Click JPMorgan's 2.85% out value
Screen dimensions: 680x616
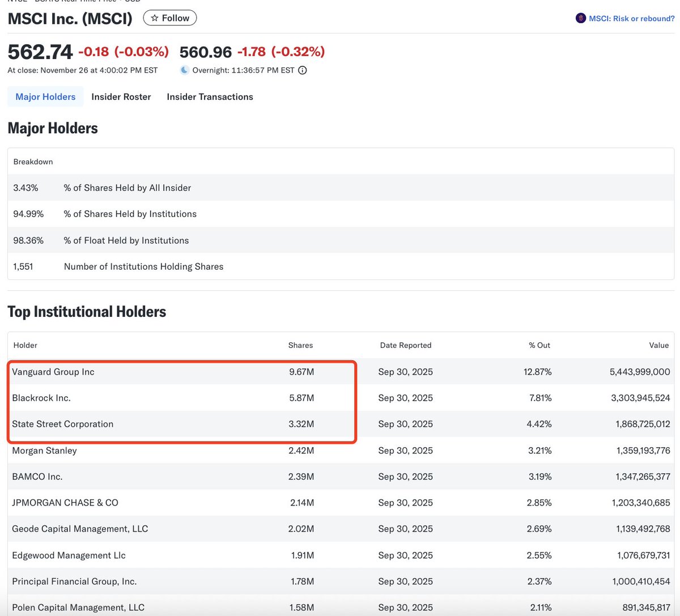pos(539,503)
